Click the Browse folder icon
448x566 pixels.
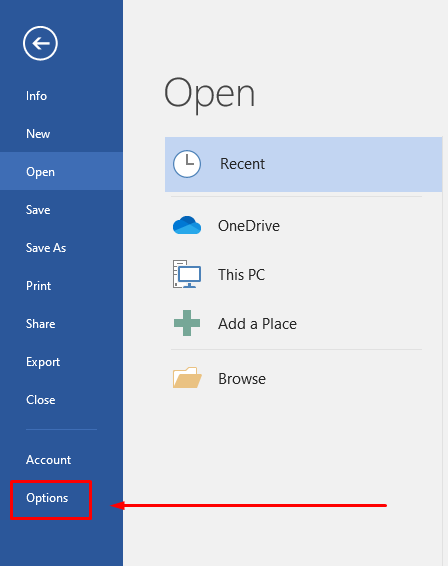click(x=187, y=378)
